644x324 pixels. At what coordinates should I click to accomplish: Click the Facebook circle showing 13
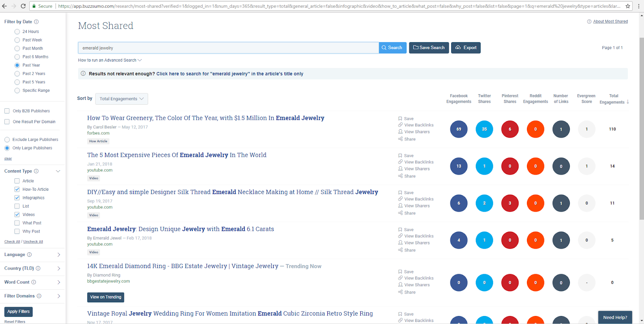pyautogui.click(x=459, y=166)
